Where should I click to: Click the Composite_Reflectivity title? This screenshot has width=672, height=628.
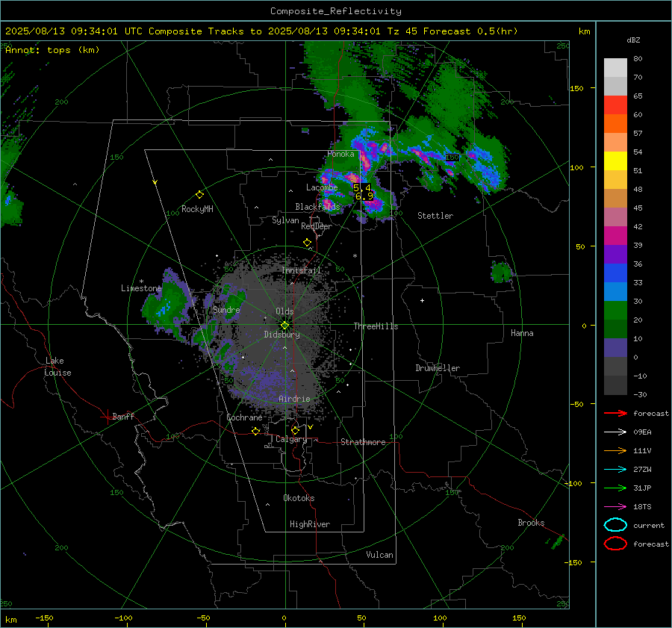point(336,11)
